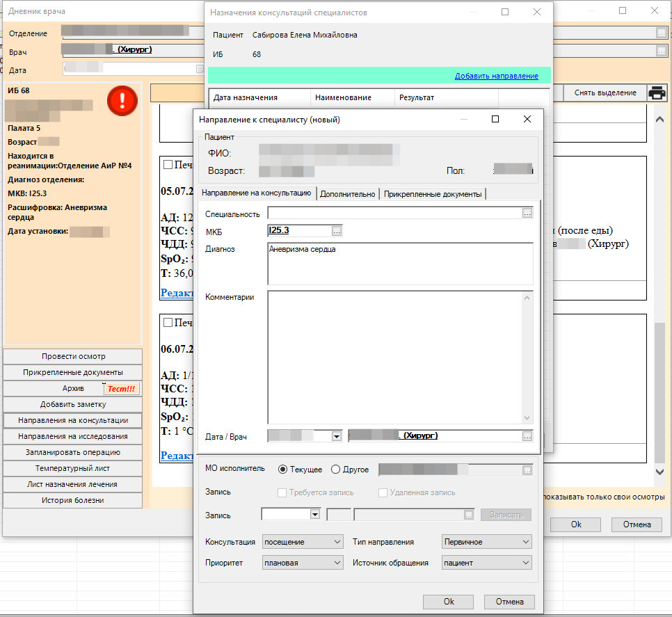Viewport: 672px width, 617px height.
Task: Open Лист назначения лечения
Action: point(73,484)
